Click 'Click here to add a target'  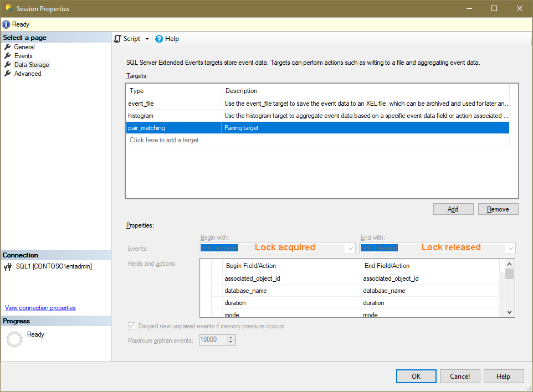(164, 140)
